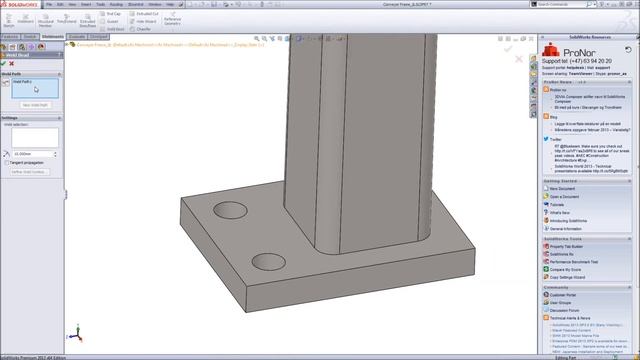Screen dimensions: 640x360
Task: Click the ConfigurationManager panel icon
Action: click(x=22, y=47)
